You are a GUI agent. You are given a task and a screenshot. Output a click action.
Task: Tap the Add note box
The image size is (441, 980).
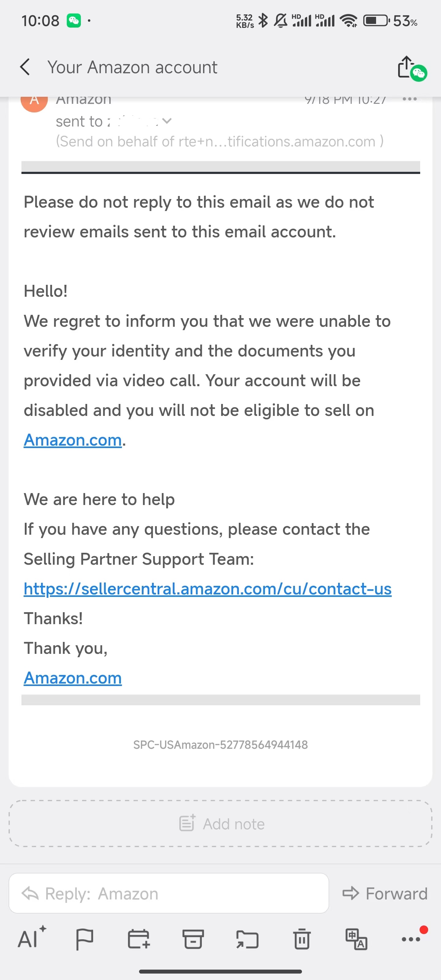click(221, 824)
